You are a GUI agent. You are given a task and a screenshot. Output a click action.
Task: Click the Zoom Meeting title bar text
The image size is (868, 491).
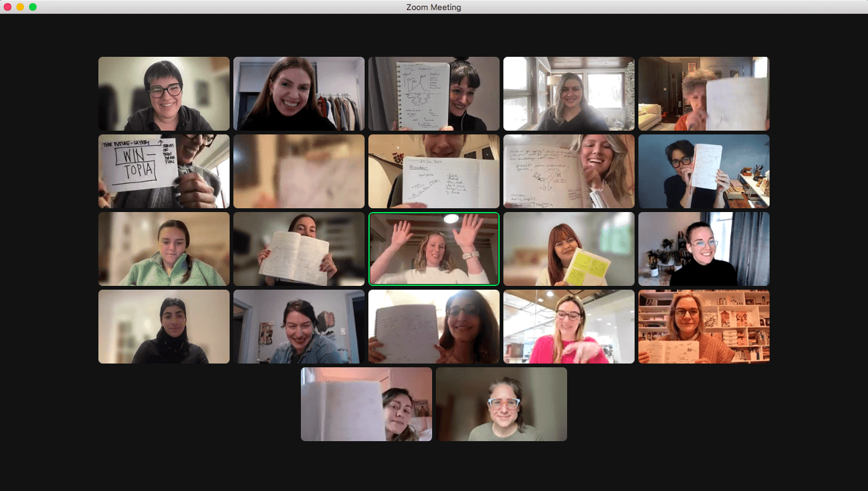pos(433,7)
